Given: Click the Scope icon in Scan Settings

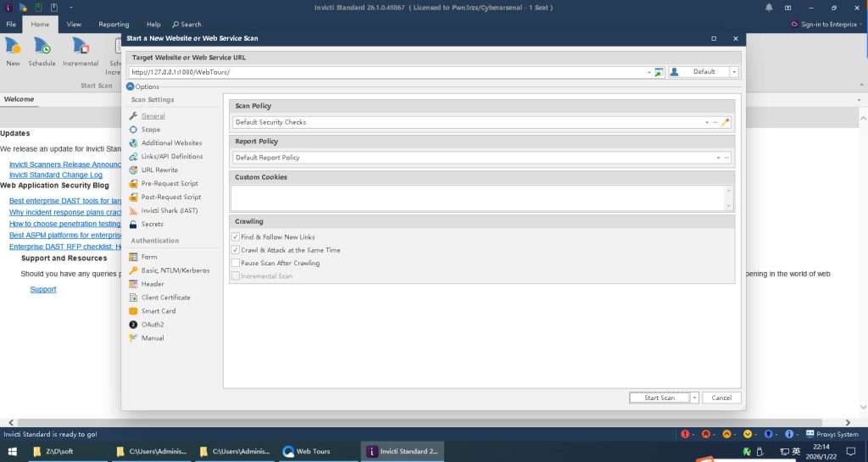Looking at the screenshot, I should pyautogui.click(x=133, y=130).
